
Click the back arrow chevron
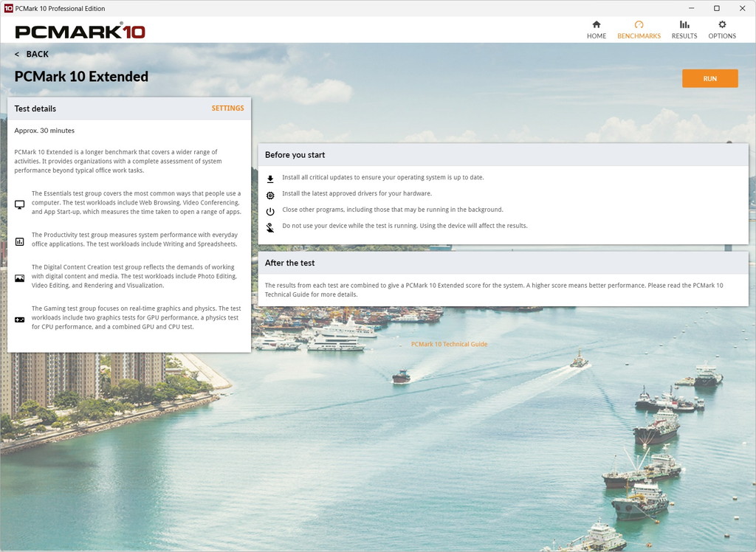click(x=17, y=55)
